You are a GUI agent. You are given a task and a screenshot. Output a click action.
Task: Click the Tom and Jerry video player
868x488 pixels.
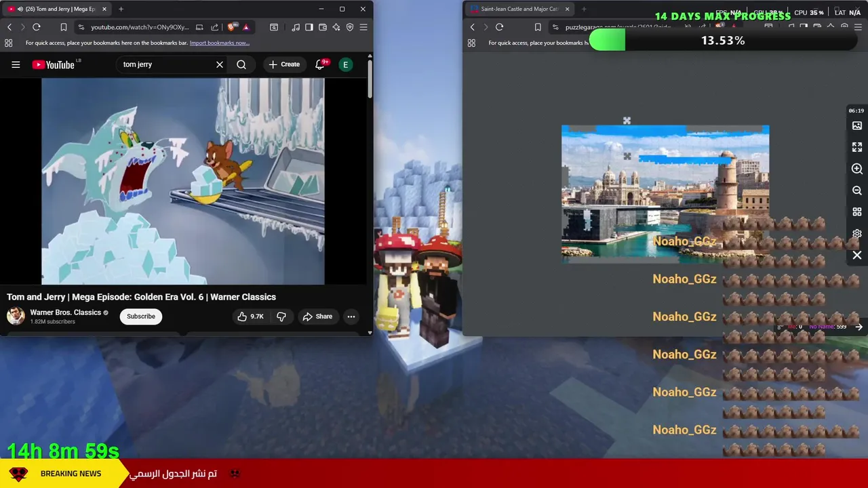(183, 181)
